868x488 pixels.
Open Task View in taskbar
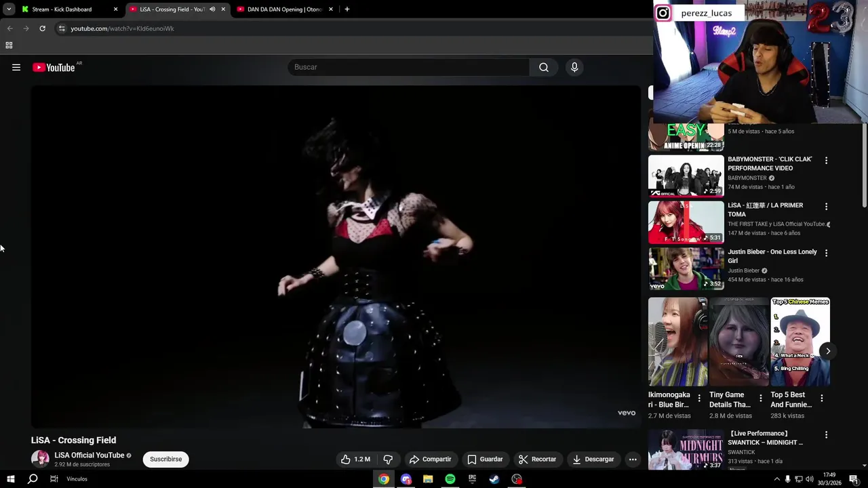(x=54, y=479)
